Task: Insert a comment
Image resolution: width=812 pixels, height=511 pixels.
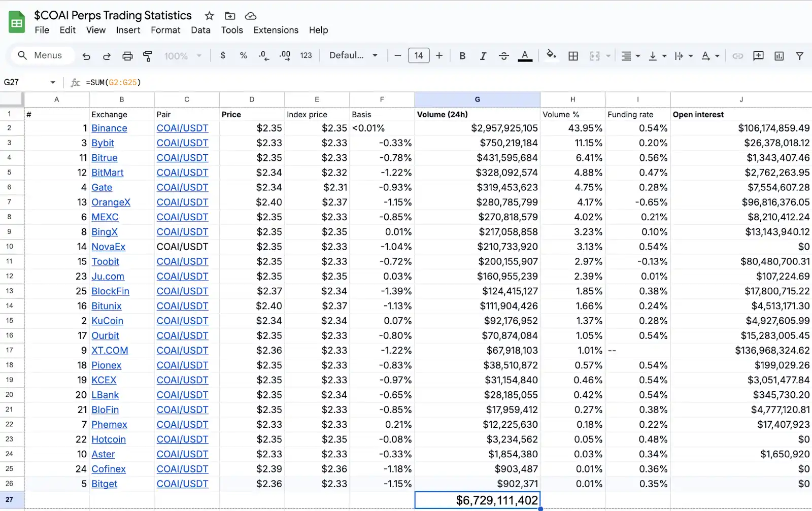Action: pos(758,56)
